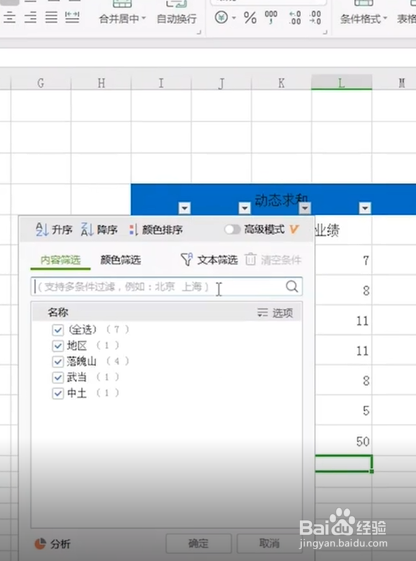This screenshot has width=416, height=561.
Task: Open filter dropdown in column I
Action: (x=184, y=208)
